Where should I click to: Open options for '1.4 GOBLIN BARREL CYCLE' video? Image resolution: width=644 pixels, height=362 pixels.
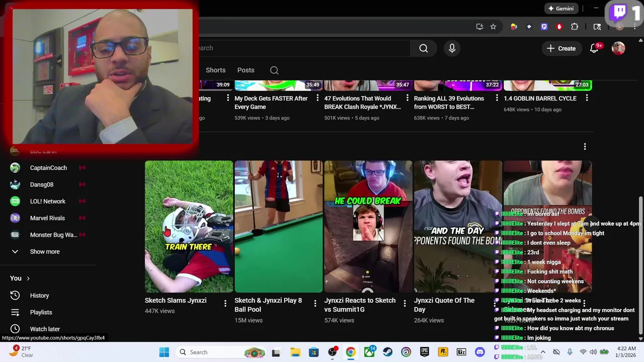587,98
